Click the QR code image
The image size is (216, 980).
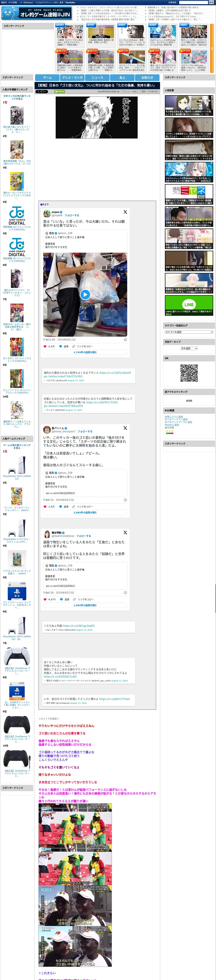click(189, 373)
